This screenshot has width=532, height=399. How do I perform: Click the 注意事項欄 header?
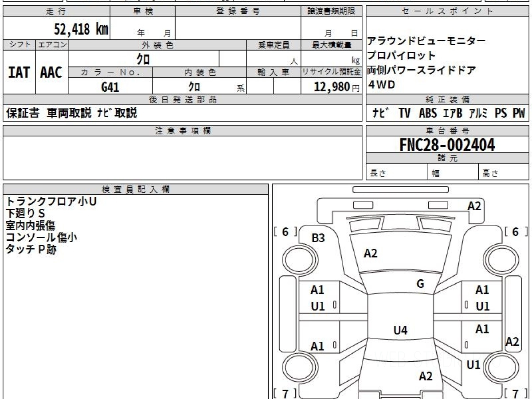pos(183,131)
